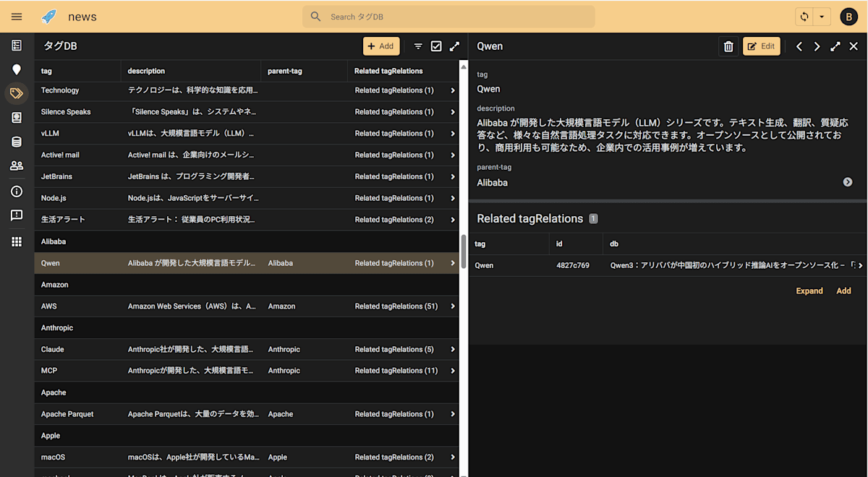Image resolution: width=868 pixels, height=477 pixels.
Task: Click the タグDB table vertical scrollbar thumb
Action: (464, 252)
